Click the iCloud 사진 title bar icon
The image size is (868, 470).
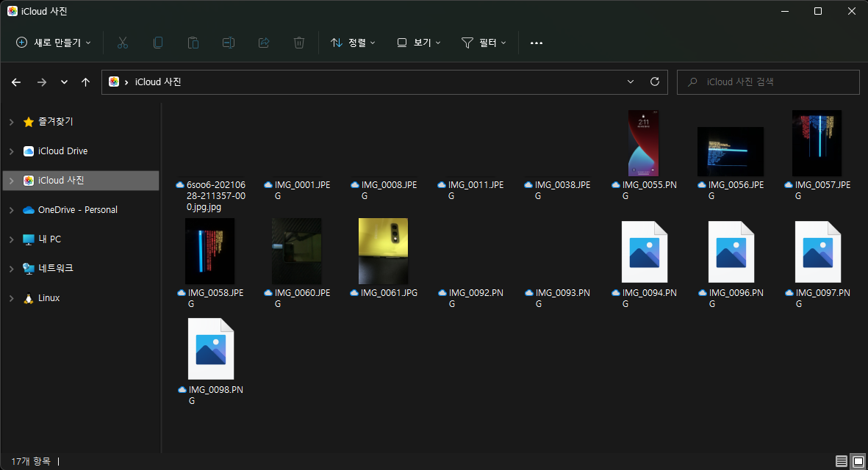coord(12,11)
